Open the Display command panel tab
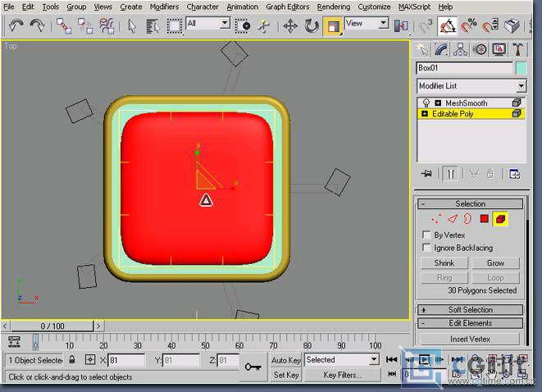 pyautogui.click(x=499, y=50)
